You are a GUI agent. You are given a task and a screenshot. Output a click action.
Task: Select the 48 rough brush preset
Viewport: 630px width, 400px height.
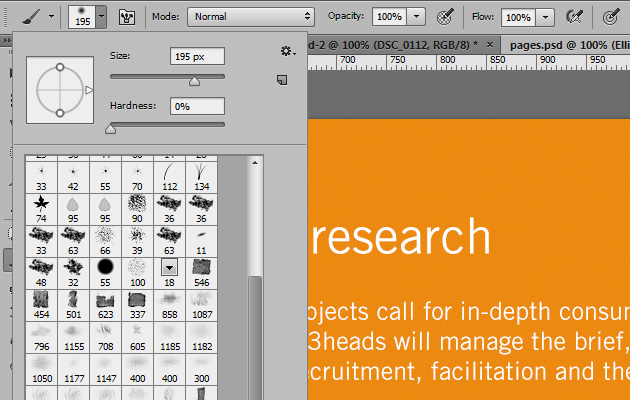coord(41,273)
